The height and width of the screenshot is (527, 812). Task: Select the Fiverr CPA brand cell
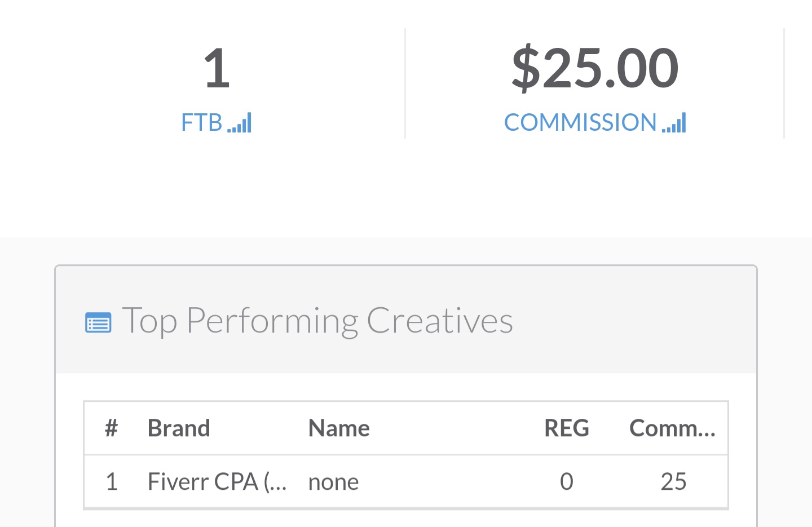(217, 482)
